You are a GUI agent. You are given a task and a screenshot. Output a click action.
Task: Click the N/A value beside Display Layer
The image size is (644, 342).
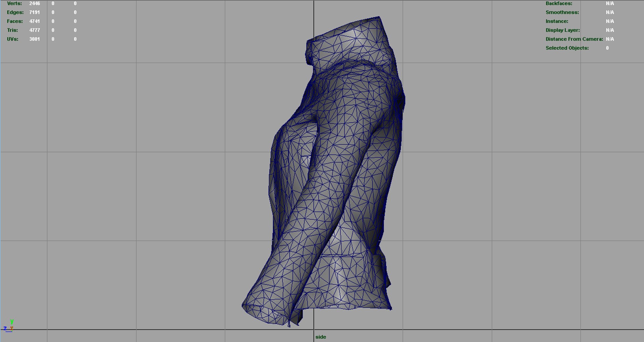click(610, 30)
